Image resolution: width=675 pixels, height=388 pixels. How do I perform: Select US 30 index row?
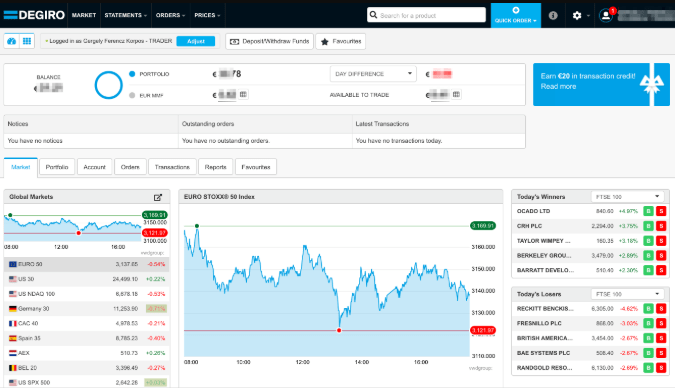87,279
